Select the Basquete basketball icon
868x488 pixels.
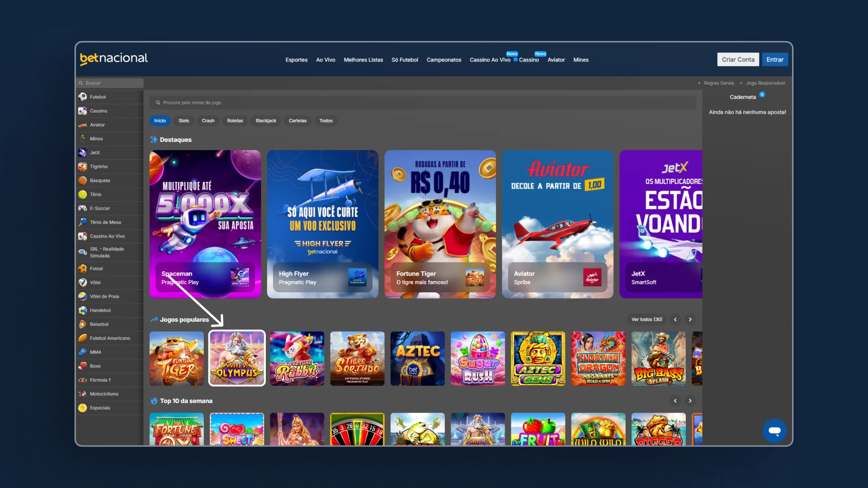pyautogui.click(x=83, y=180)
